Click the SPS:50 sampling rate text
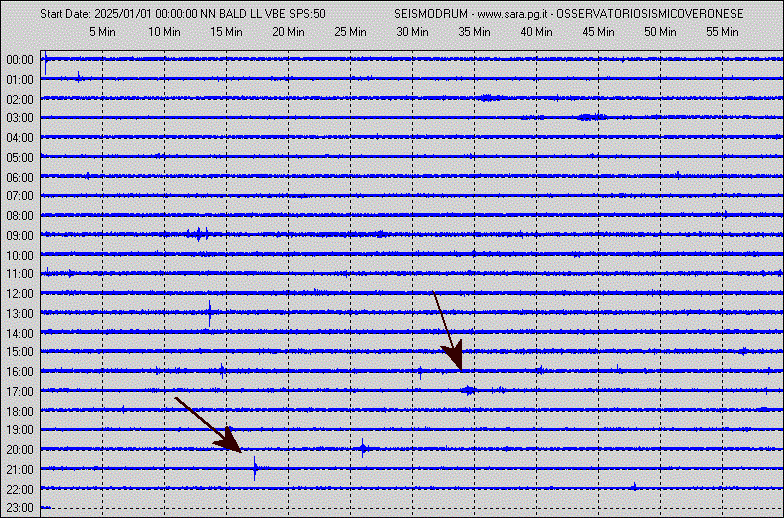Screen dimensions: 784x518 click(307, 14)
